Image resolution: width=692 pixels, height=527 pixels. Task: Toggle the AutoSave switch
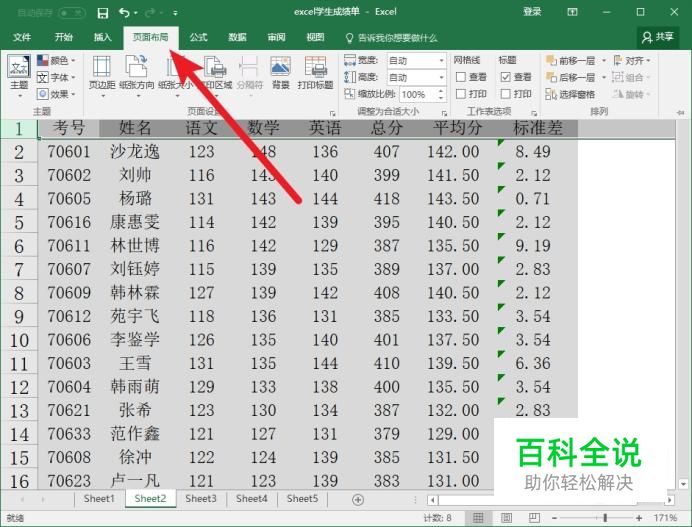point(71,13)
